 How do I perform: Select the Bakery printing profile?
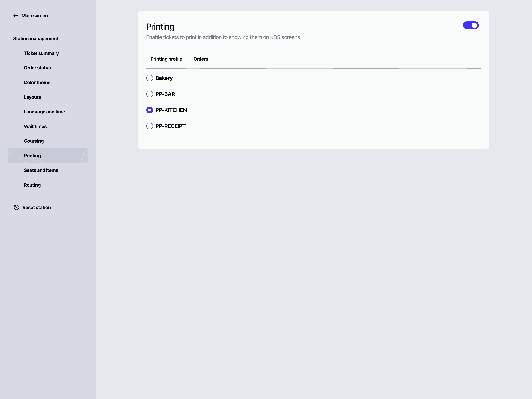tap(150, 78)
